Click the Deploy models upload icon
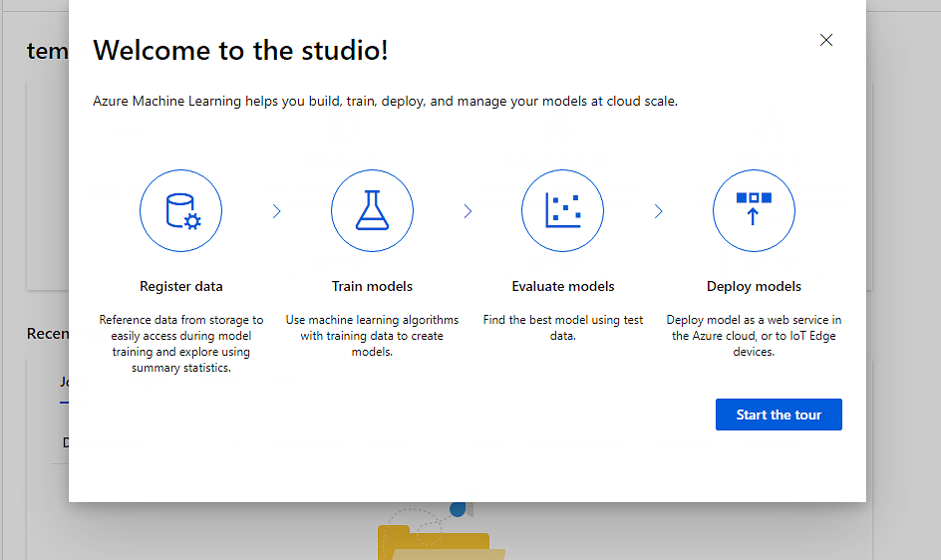941x560 pixels. coord(754,210)
